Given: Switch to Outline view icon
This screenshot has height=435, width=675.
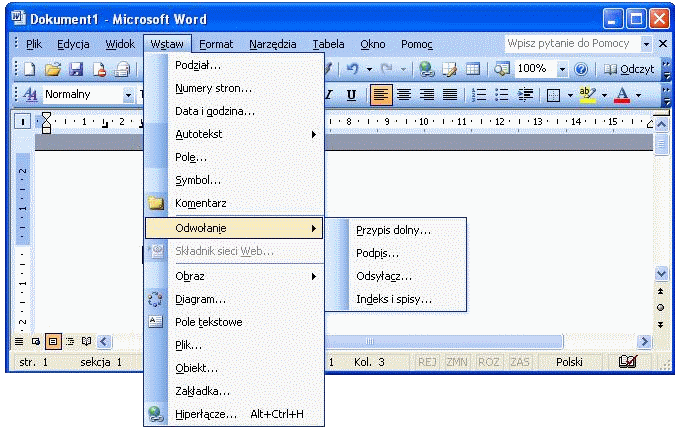Looking at the screenshot, I should click(70, 342).
